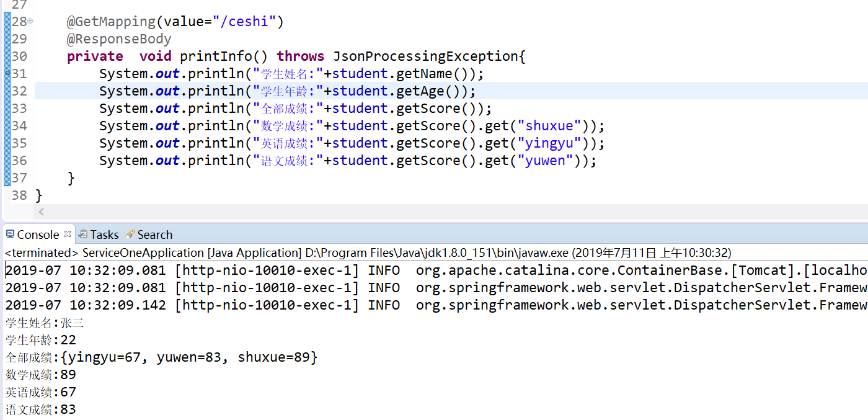Collapse the printInfo method fold at line 28
The height and width of the screenshot is (420, 868).
coord(30,21)
